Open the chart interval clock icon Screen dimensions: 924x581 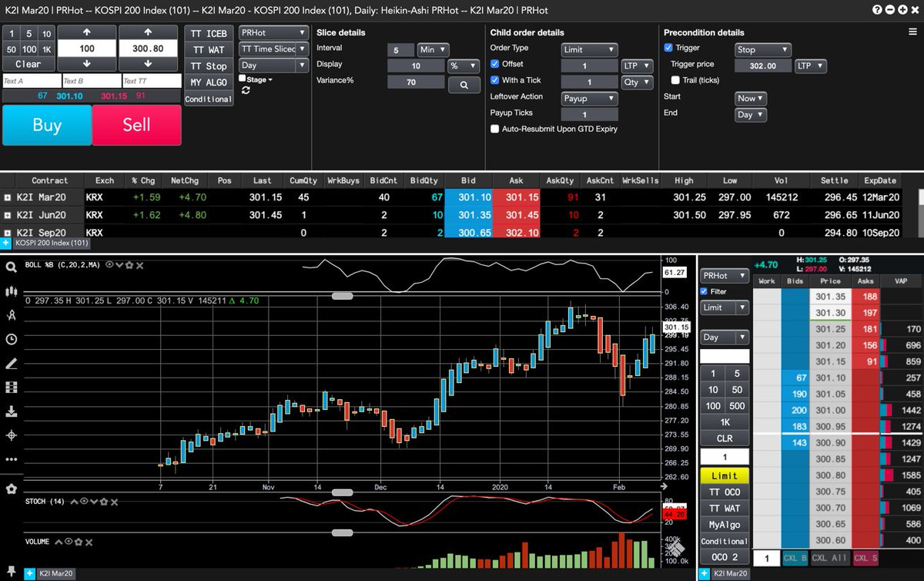pyautogui.click(x=11, y=339)
